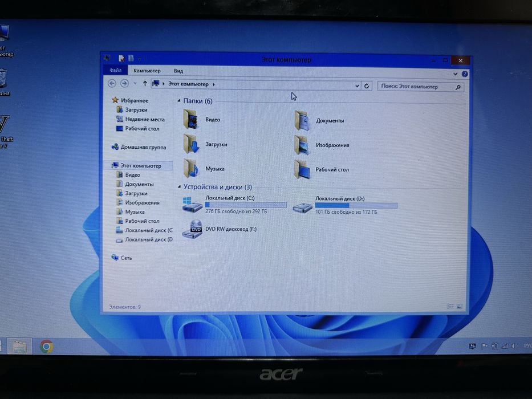Collapse the Устройства и диски (3) group
This screenshot has width=532, height=399.
click(x=179, y=186)
